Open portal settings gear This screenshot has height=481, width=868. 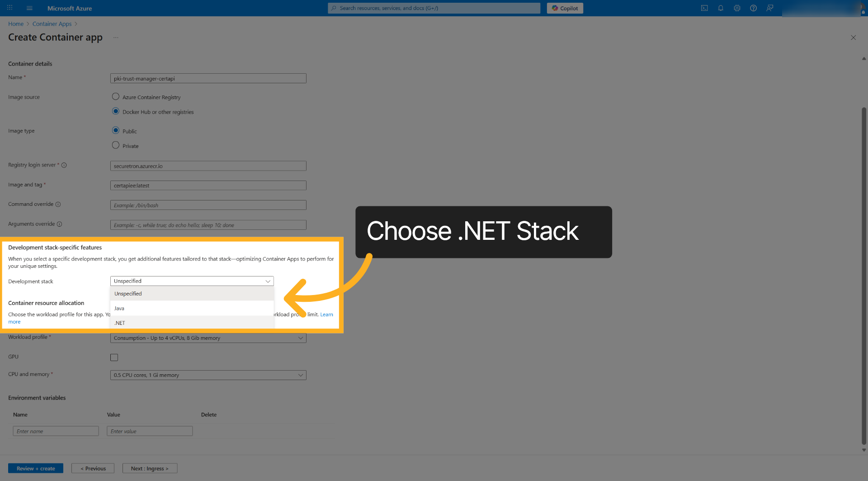(x=737, y=8)
